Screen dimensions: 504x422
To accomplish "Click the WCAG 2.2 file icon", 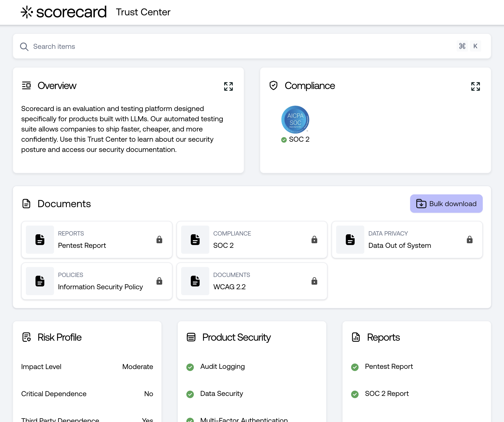I will click(195, 281).
